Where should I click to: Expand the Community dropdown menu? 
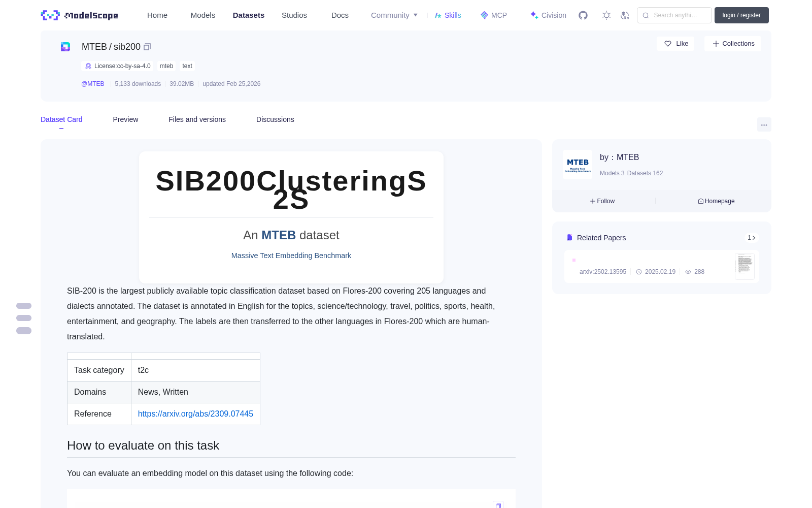[x=394, y=15]
